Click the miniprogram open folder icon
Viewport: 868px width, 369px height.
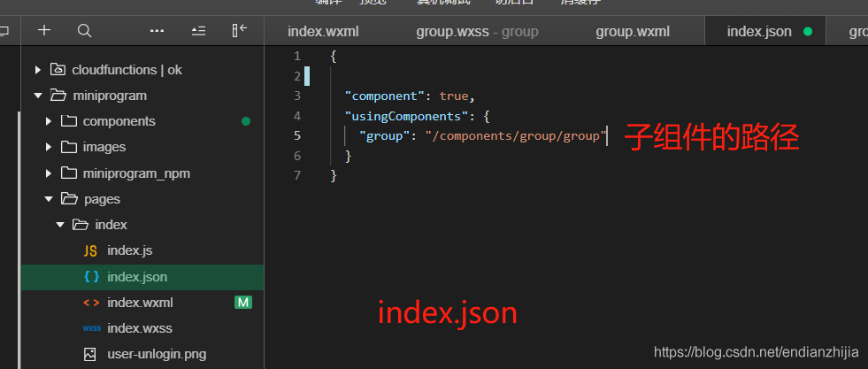tap(58, 96)
